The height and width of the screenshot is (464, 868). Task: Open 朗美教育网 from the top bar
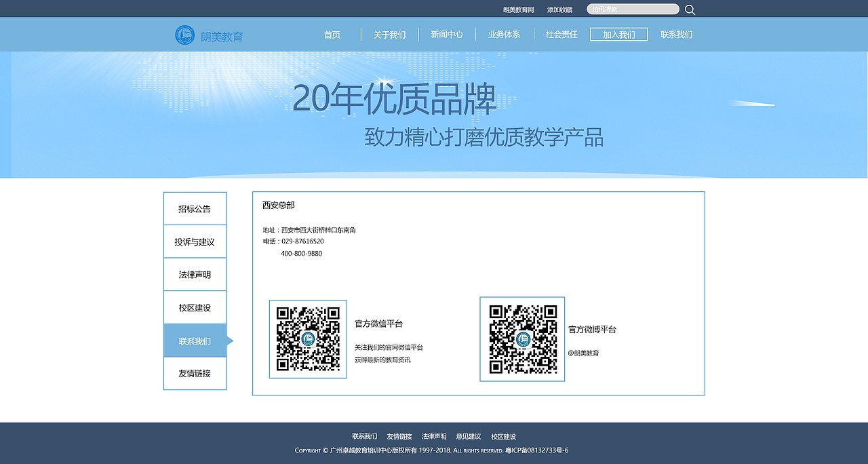coord(518,9)
